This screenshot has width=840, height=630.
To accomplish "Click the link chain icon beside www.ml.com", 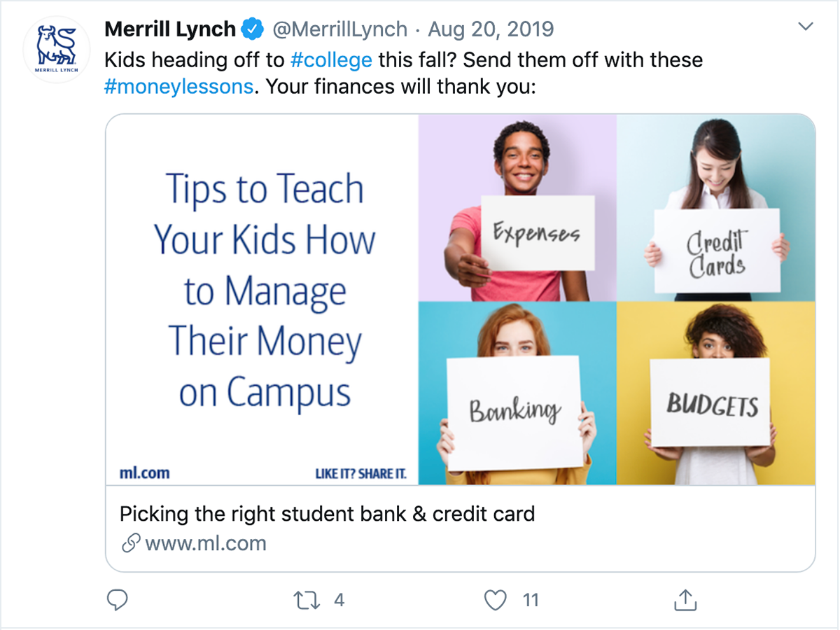I will coord(131,544).
